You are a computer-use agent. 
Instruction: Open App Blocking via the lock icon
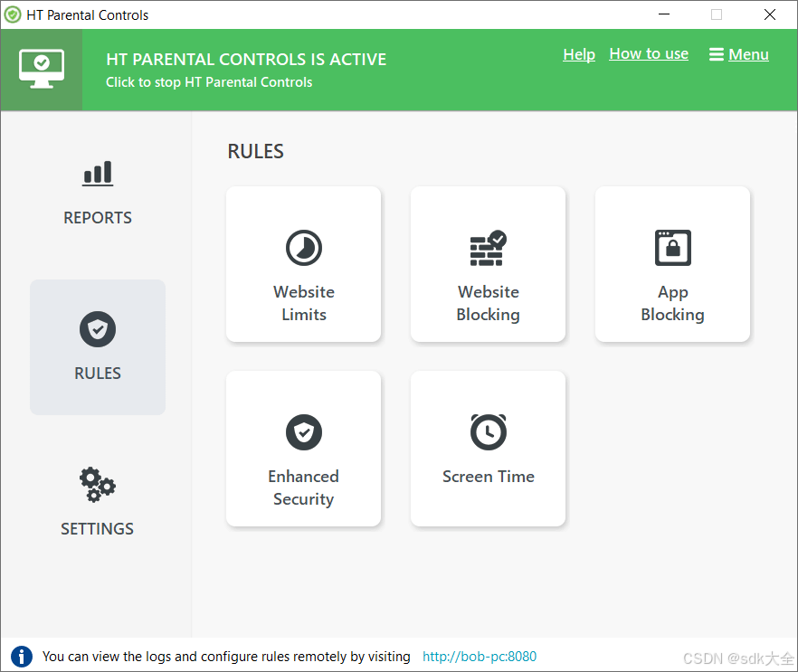point(672,248)
